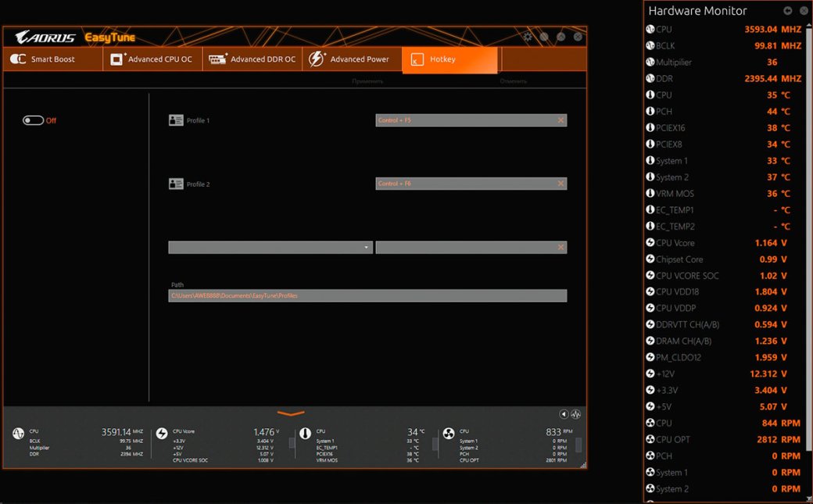Open the Advanced CPU OC tab
Viewport: 813px width, 504px height.
click(152, 59)
